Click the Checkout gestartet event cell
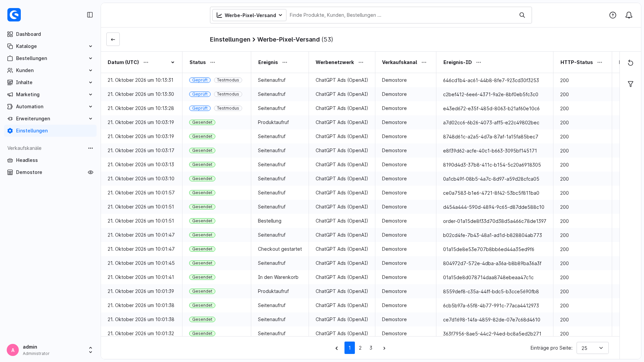 coord(280,249)
